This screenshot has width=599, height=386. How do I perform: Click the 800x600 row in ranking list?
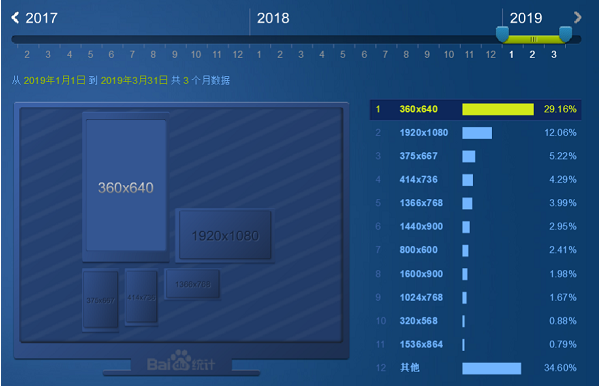point(476,250)
